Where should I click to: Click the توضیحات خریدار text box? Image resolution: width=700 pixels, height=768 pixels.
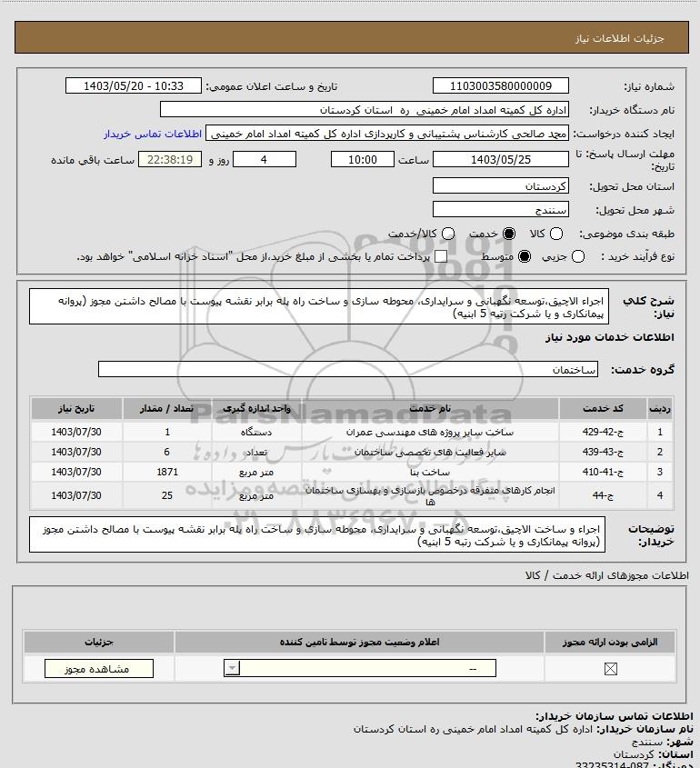pos(317,534)
